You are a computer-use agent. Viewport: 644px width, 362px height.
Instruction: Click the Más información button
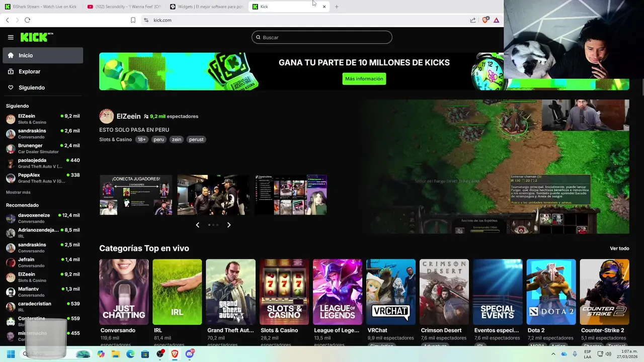pos(364,79)
